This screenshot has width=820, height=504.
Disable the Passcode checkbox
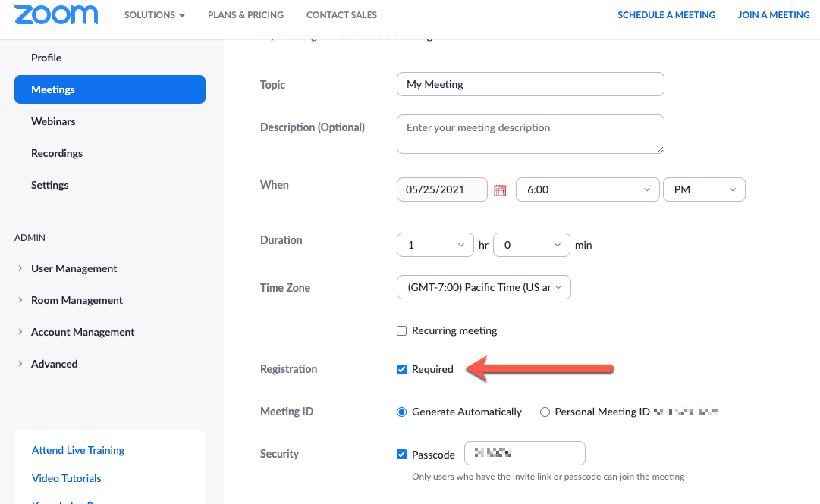401,454
